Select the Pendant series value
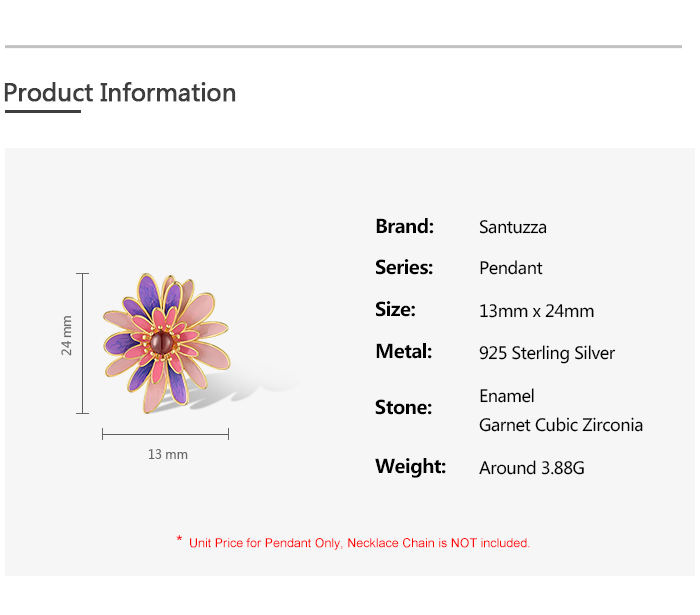 [x=511, y=268]
